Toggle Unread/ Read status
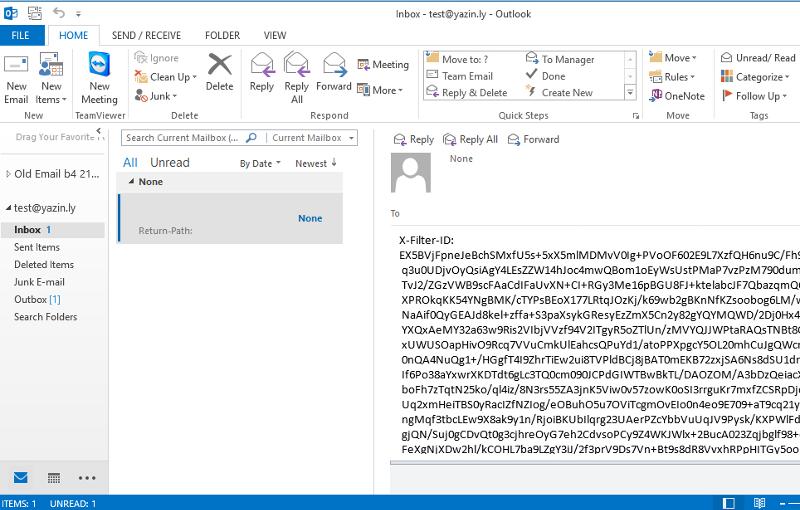Image resolution: width=800 pixels, height=510 pixels. coord(758,58)
